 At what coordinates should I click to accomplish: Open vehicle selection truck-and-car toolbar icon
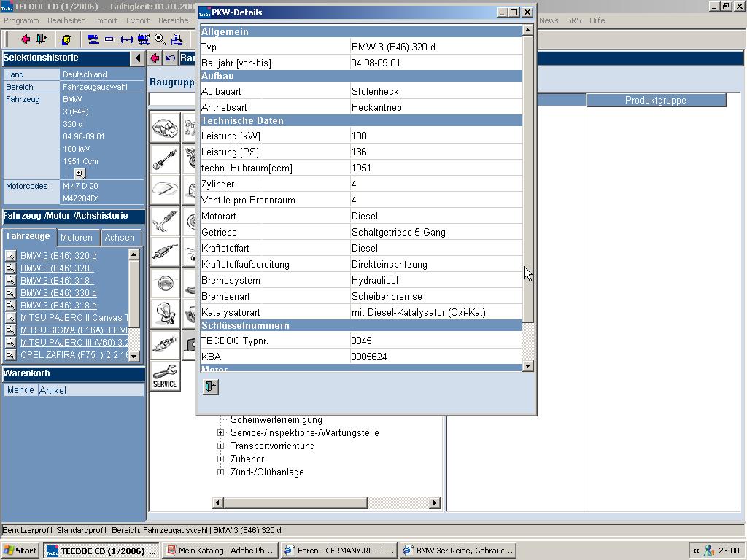[x=93, y=39]
